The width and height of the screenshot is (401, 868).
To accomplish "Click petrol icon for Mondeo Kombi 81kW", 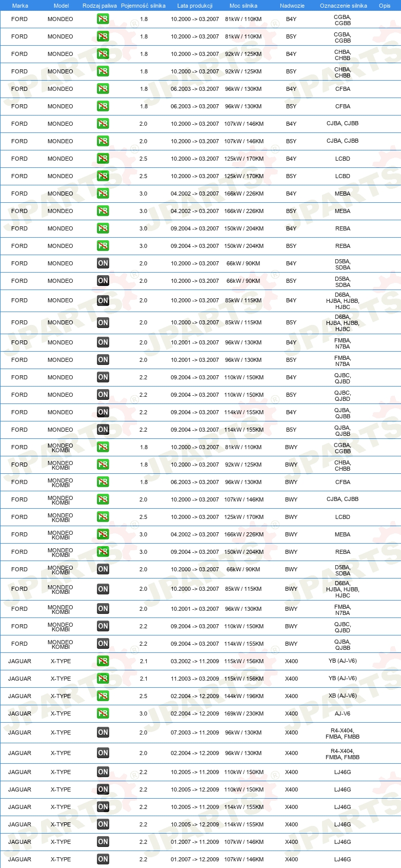I will pos(103,447).
